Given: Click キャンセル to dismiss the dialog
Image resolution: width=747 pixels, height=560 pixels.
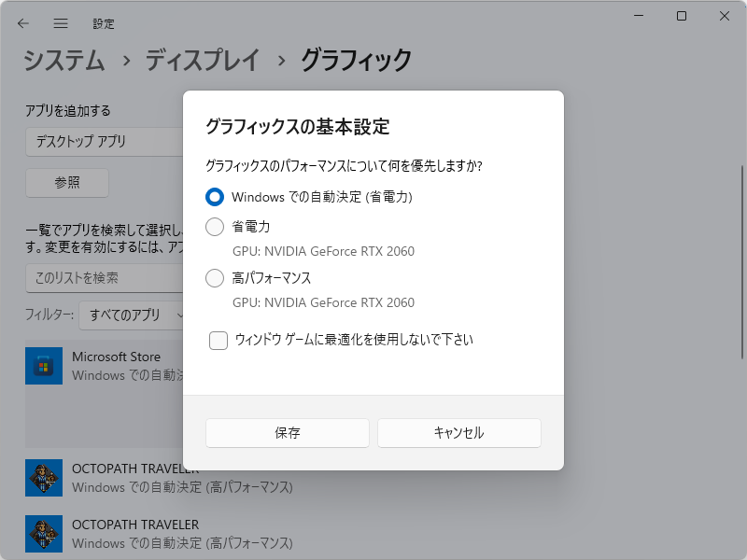Looking at the screenshot, I should (458, 433).
